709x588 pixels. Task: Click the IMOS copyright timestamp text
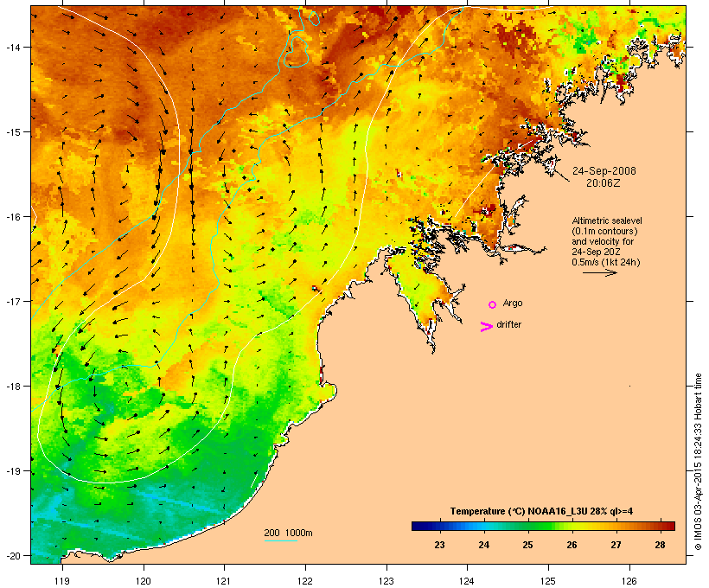click(698, 462)
